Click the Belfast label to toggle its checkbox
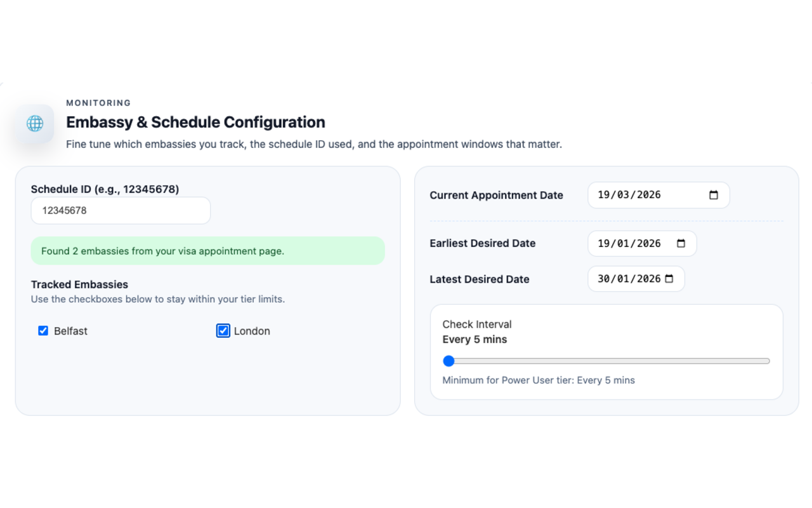Image resolution: width=812 pixels, height=508 pixels. tap(72, 331)
